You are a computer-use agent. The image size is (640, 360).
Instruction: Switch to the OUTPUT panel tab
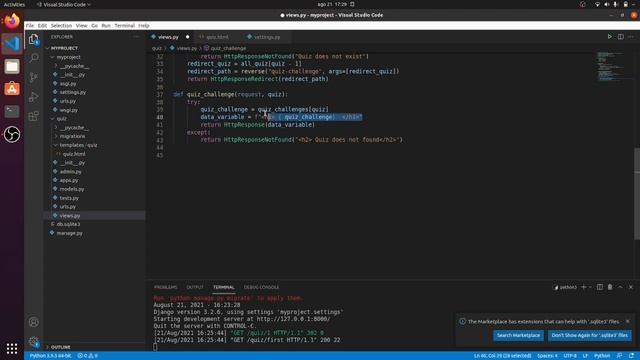coord(195,287)
